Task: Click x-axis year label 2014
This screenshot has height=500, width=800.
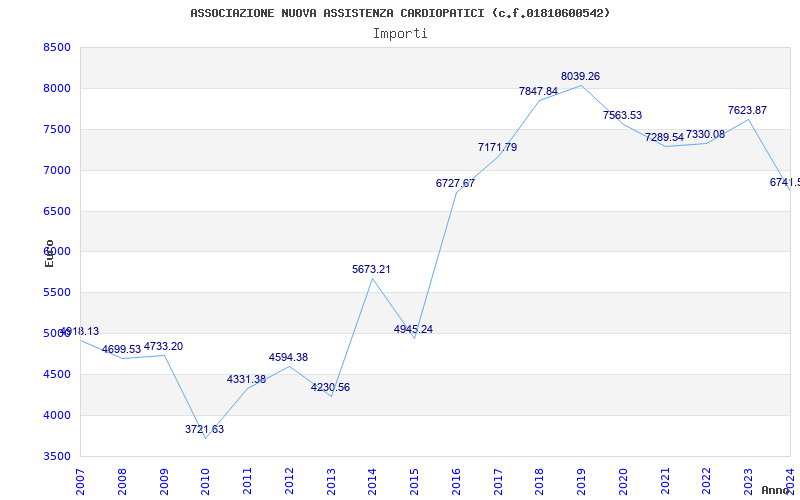Action: 372,482
